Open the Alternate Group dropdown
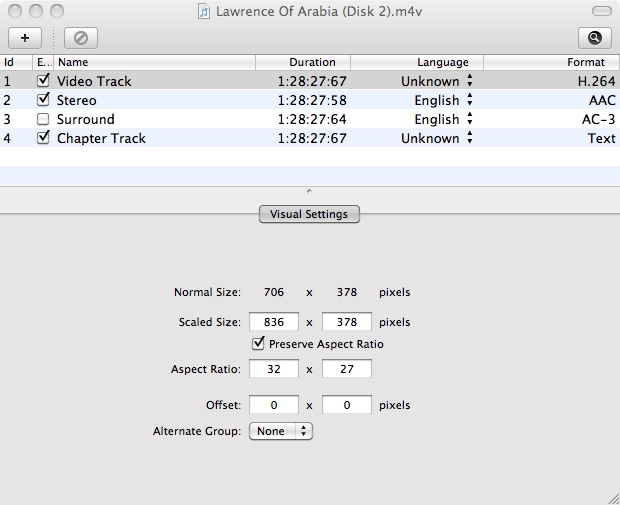The width and height of the screenshot is (620, 505). click(x=281, y=431)
